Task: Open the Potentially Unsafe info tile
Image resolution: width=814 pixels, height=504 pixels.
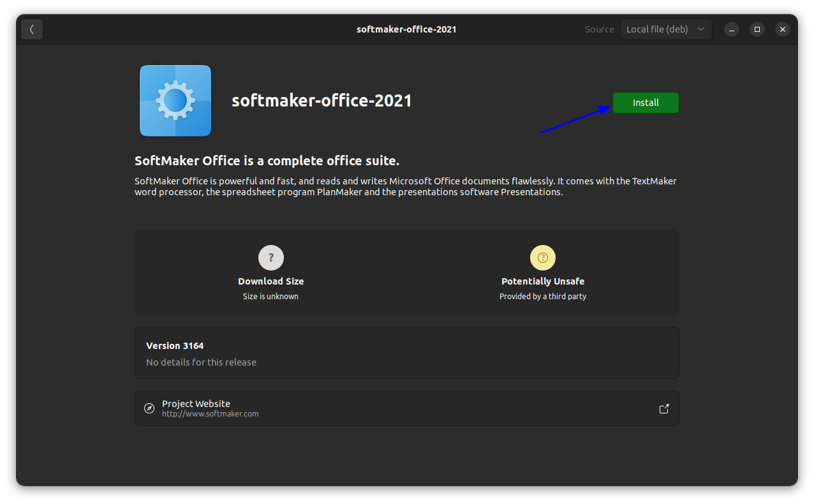Action: (543, 272)
